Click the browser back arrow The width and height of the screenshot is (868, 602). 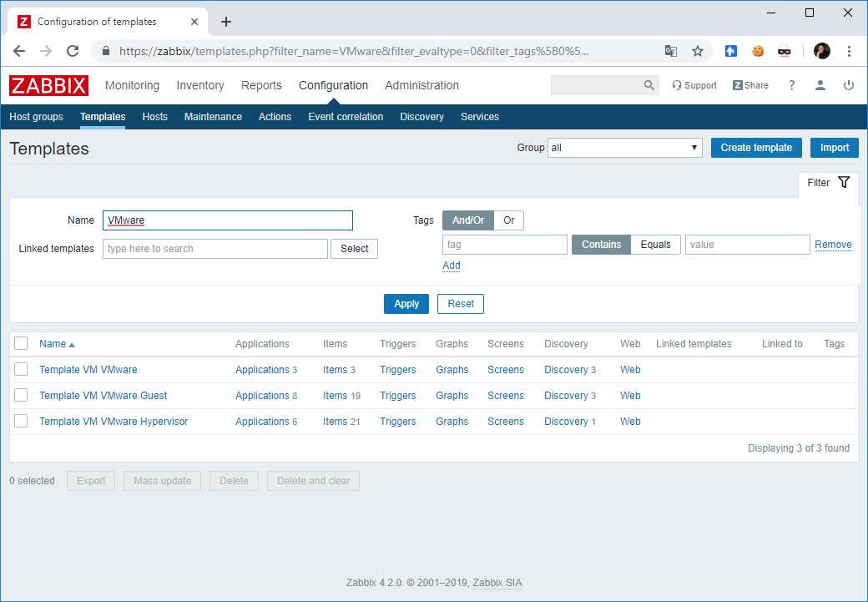pos(19,52)
